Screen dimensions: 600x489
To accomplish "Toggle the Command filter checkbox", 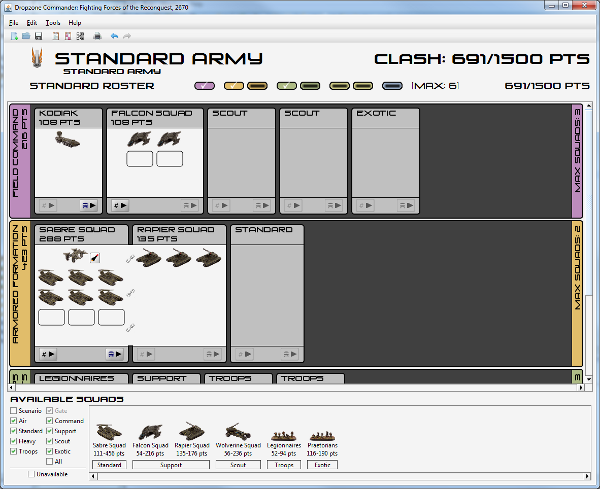I will [x=49, y=421].
